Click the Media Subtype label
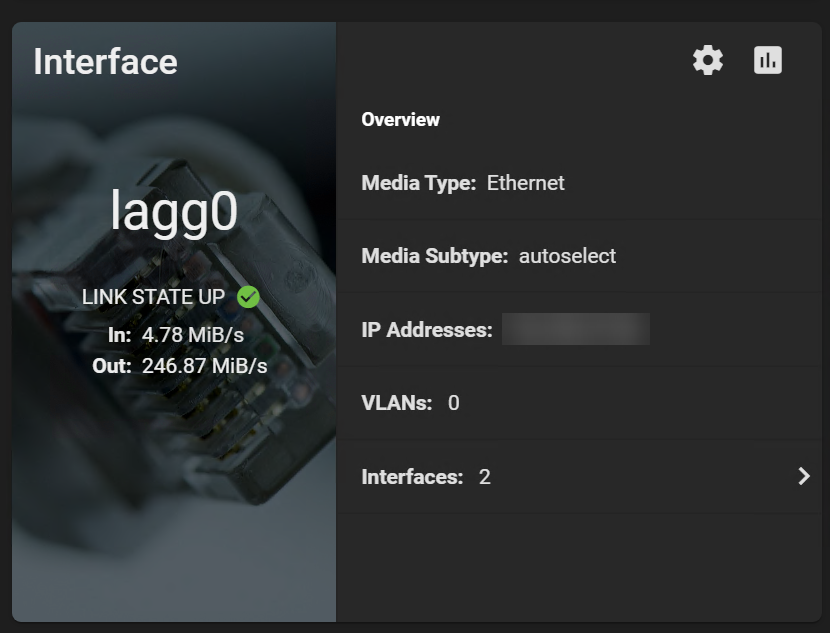The image size is (830, 633). tap(435, 256)
